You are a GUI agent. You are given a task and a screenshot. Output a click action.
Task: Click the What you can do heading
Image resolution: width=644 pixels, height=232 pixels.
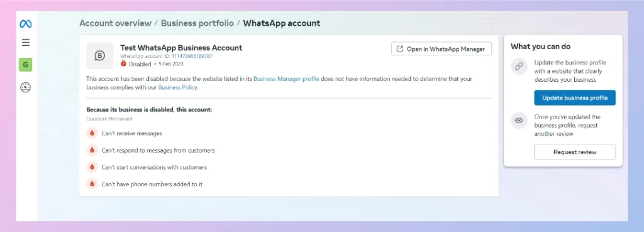click(x=540, y=47)
